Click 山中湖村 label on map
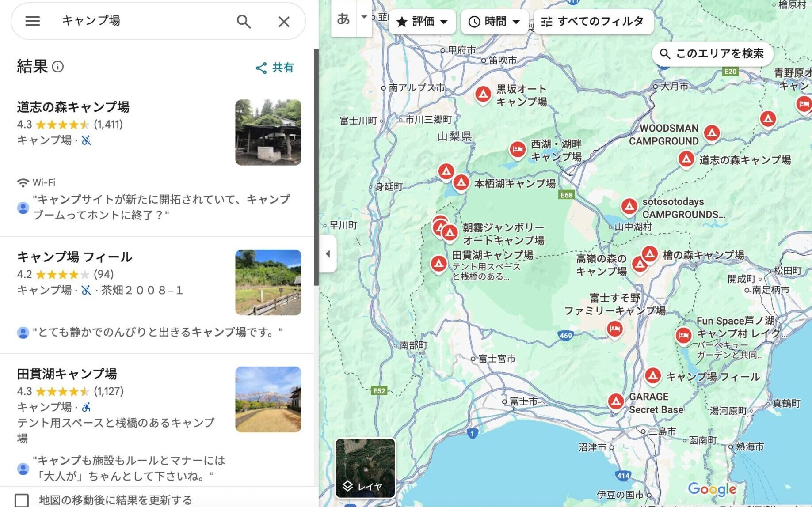This screenshot has width=812, height=507. point(633,227)
